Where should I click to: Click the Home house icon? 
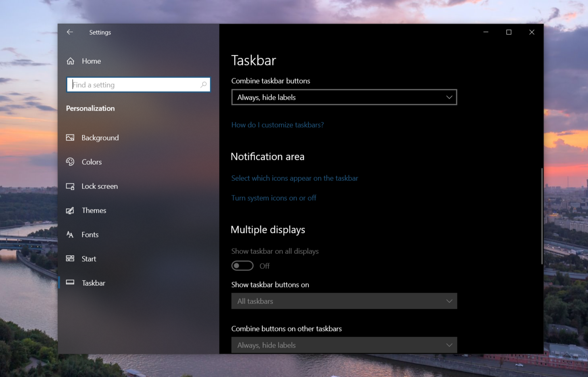71,61
